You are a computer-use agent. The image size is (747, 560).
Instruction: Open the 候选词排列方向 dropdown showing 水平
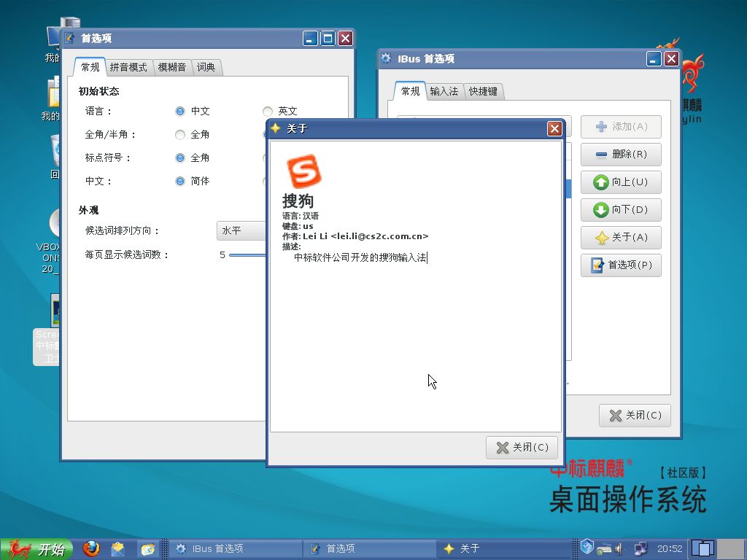click(x=242, y=230)
